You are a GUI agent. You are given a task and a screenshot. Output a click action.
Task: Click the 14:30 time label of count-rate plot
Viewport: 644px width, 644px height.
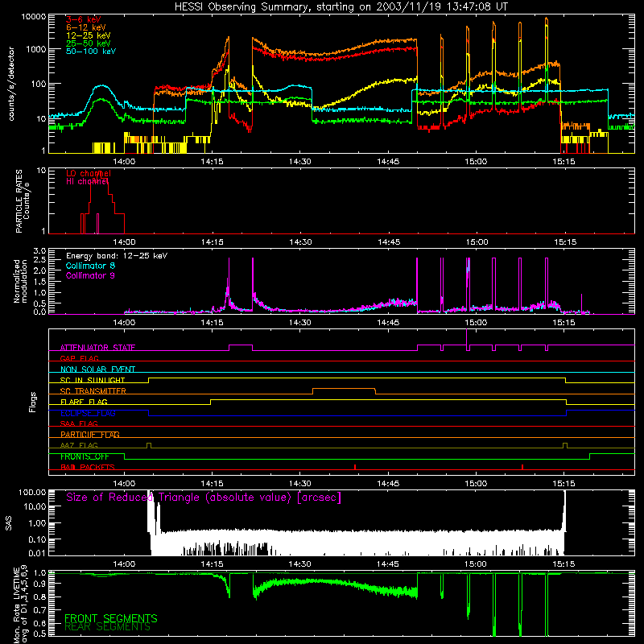tap(299, 162)
